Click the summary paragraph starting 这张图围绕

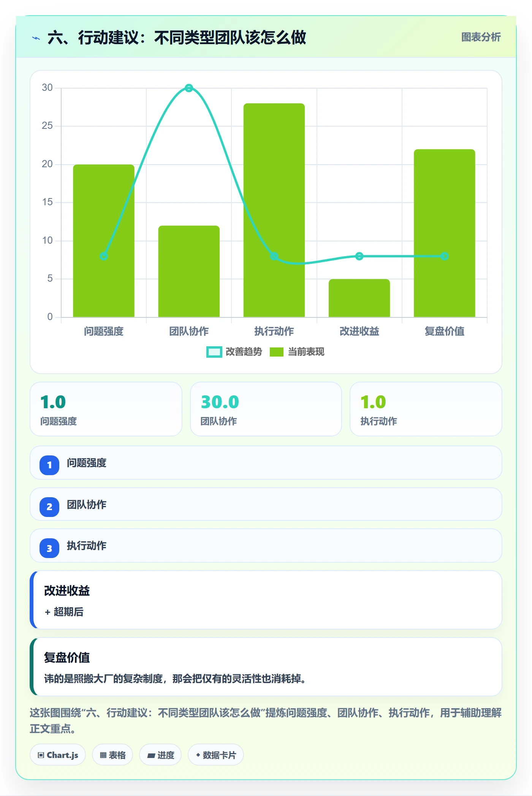pos(266,721)
